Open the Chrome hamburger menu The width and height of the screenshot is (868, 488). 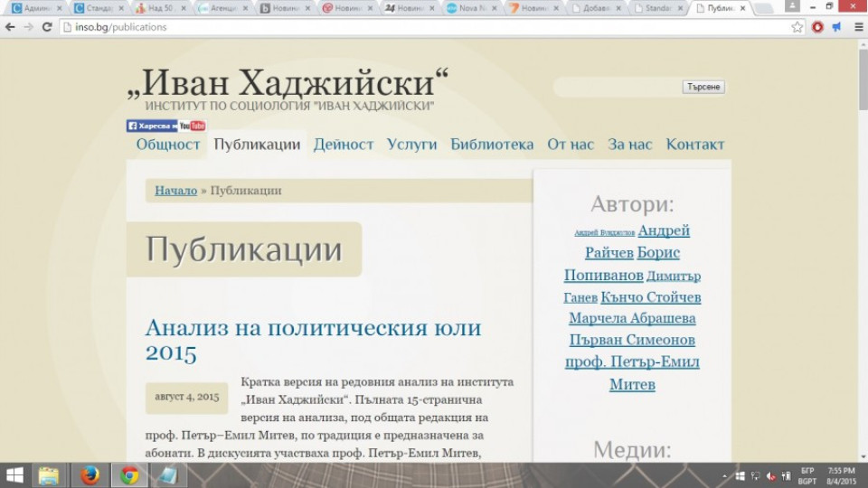tap(858, 26)
